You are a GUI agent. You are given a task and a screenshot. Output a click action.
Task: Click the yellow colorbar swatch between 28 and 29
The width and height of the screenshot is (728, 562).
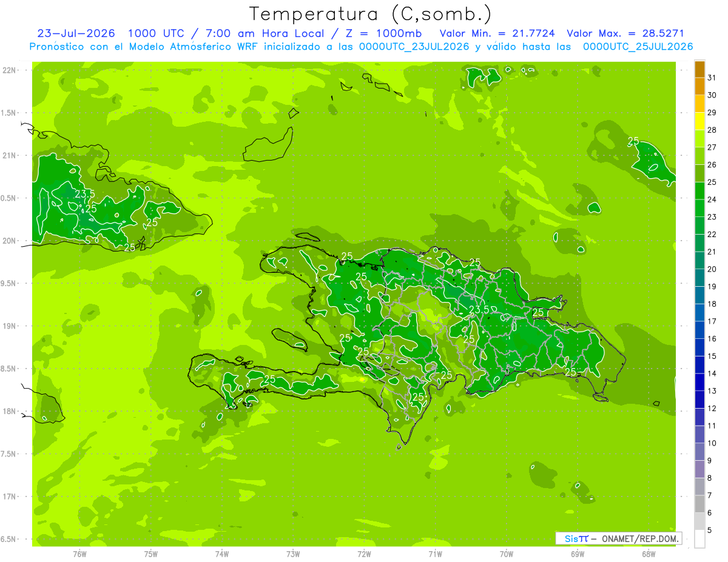pyautogui.click(x=699, y=121)
